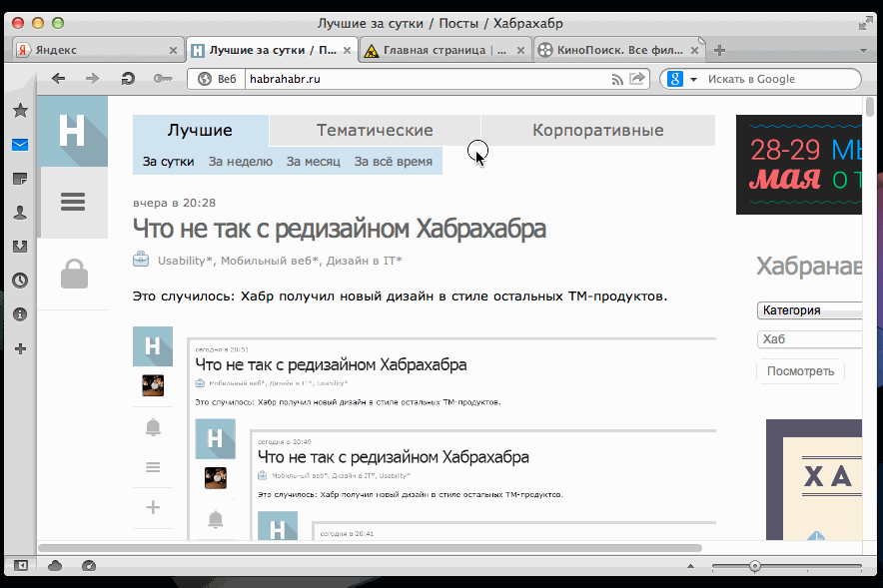Open a new tab with plus button

tap(719, 50)
